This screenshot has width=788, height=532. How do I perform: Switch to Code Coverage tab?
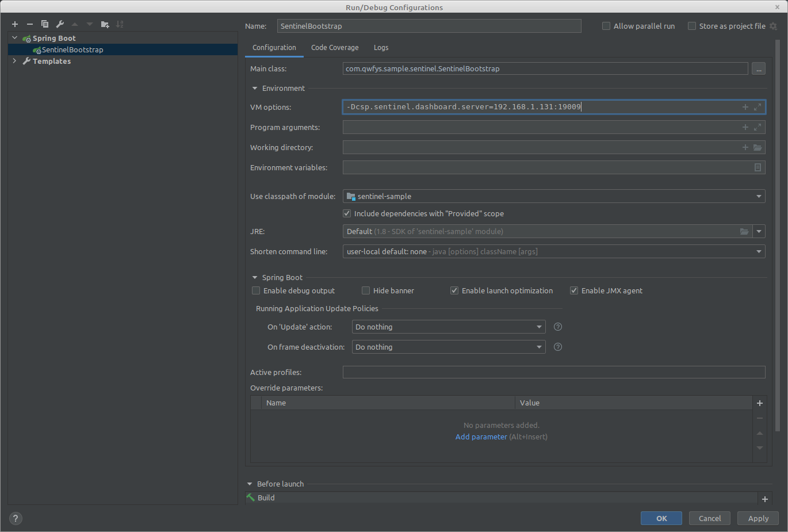[x=335, y=48]
